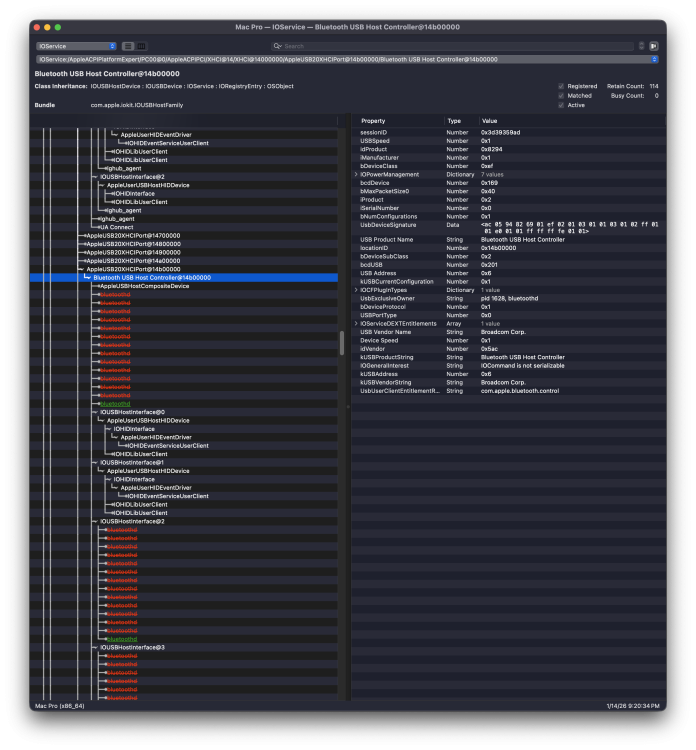This screenshot has height=750, width=696.
Task: Open the IOService plane dropdown
Action: tap(77, 46)
